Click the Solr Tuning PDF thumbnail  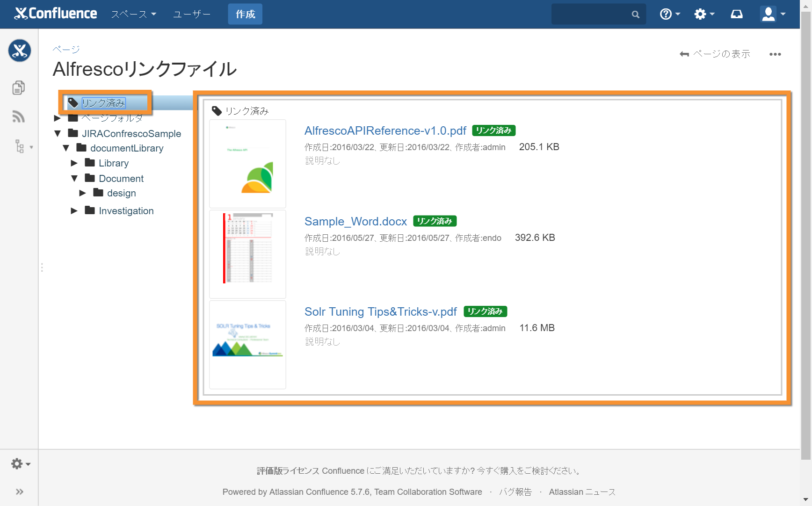click(247, 345)
